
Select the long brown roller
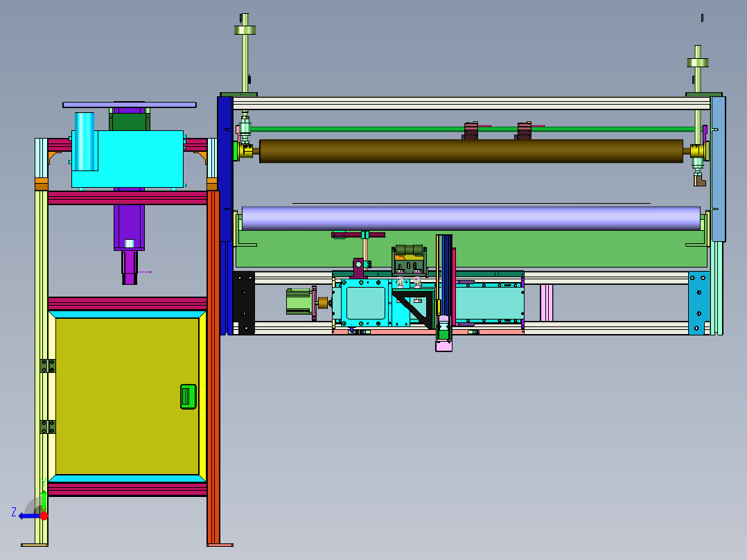click(x=471, y=151)
